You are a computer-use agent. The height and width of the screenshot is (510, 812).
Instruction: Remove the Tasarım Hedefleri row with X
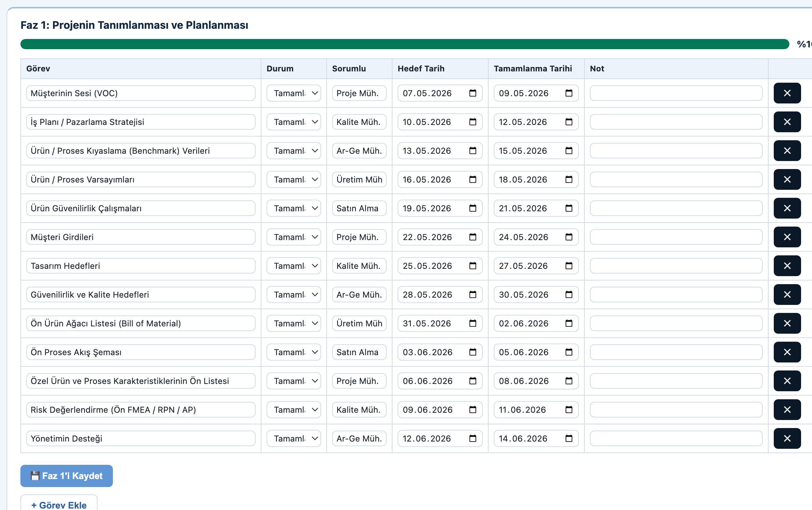pos(787,266)
